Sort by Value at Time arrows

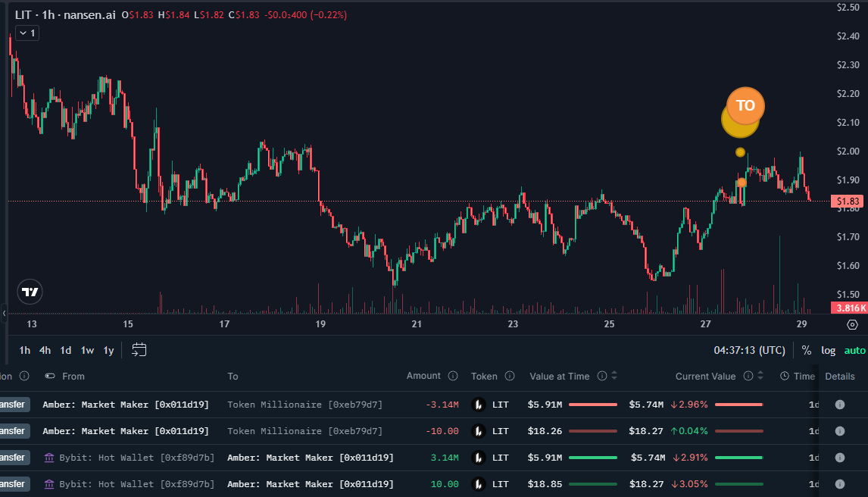(x=614, y=376)
